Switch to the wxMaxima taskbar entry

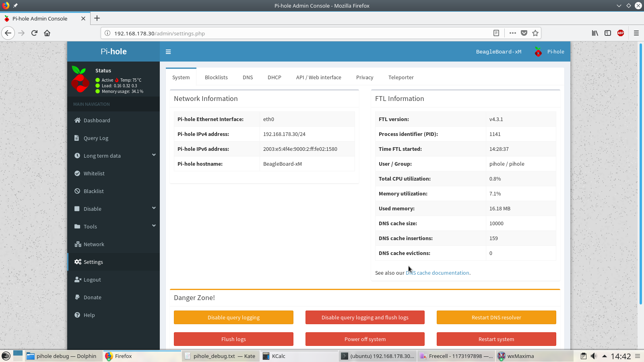[x=535, y=356]
